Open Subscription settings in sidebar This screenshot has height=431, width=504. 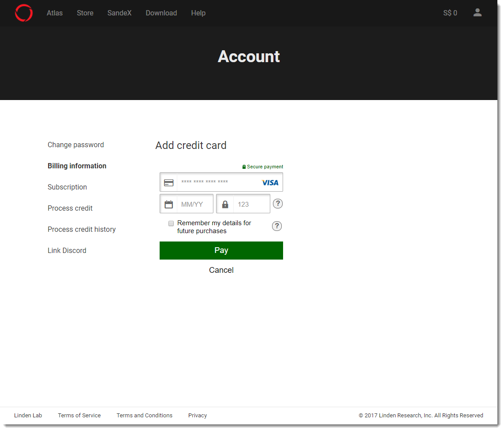67,187
